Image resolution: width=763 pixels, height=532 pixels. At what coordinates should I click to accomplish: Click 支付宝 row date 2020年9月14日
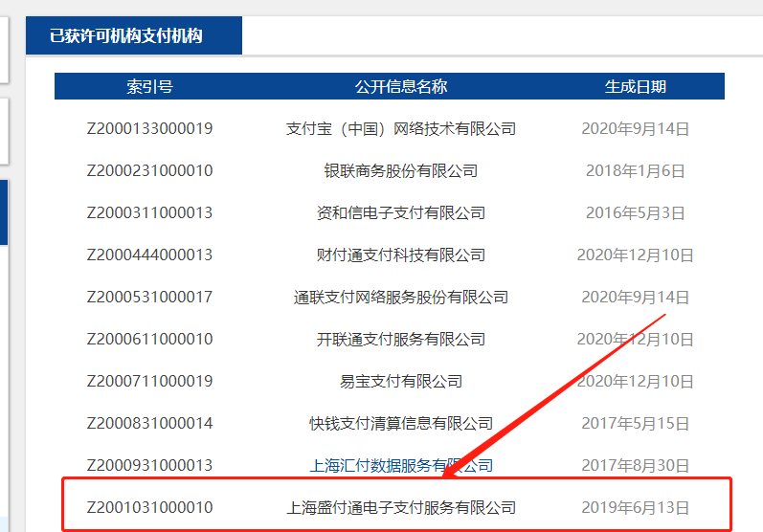(635, 129)
